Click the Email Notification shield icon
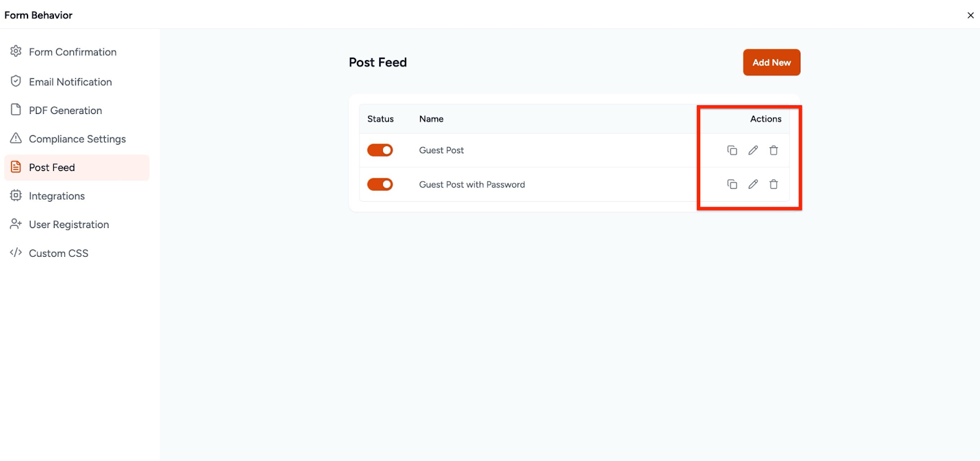Image resolution: width=980 pixels, height=461 pixels. (15, 80)
